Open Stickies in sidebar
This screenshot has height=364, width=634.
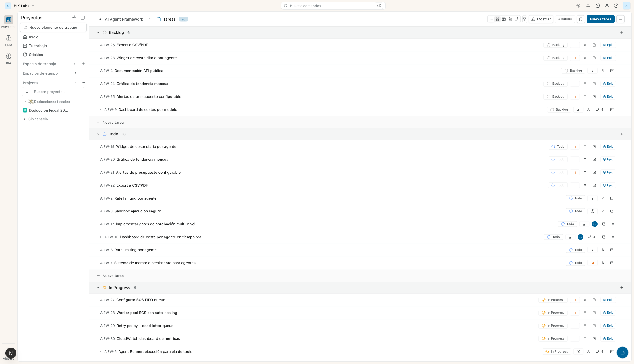(x=36, y=55)
